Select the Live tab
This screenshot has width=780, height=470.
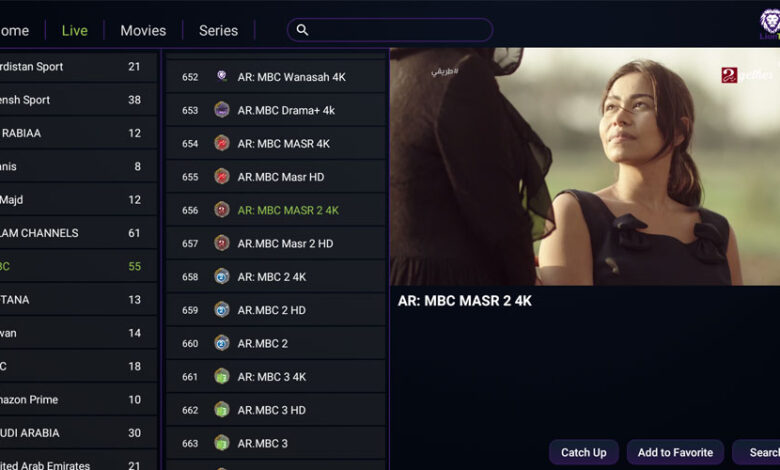75,30
